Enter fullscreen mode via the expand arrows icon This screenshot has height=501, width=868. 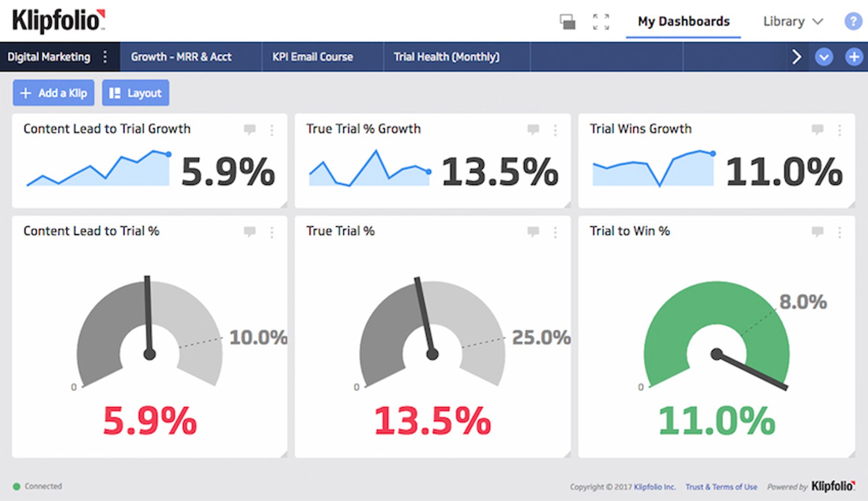pos(601,22)
